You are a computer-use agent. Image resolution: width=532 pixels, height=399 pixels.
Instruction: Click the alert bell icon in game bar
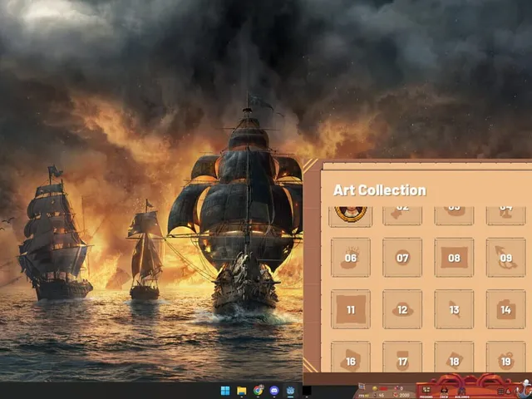point(508,392)
